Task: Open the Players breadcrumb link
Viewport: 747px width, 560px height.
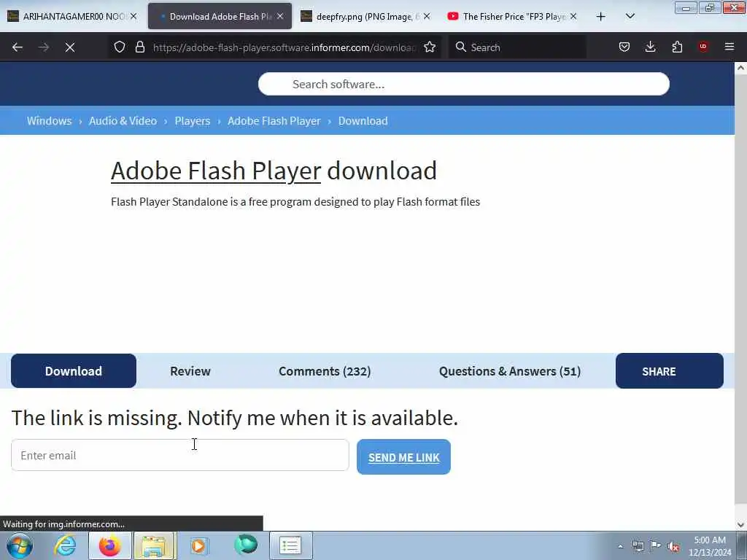Action: point(192,121)
